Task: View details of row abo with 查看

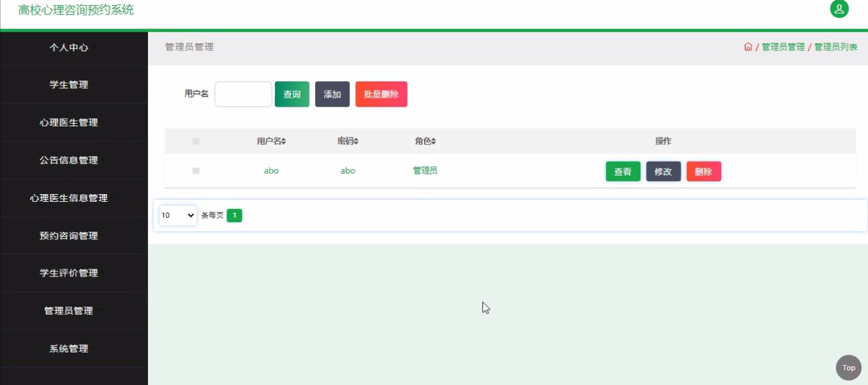Action: [x=623, y=171]
